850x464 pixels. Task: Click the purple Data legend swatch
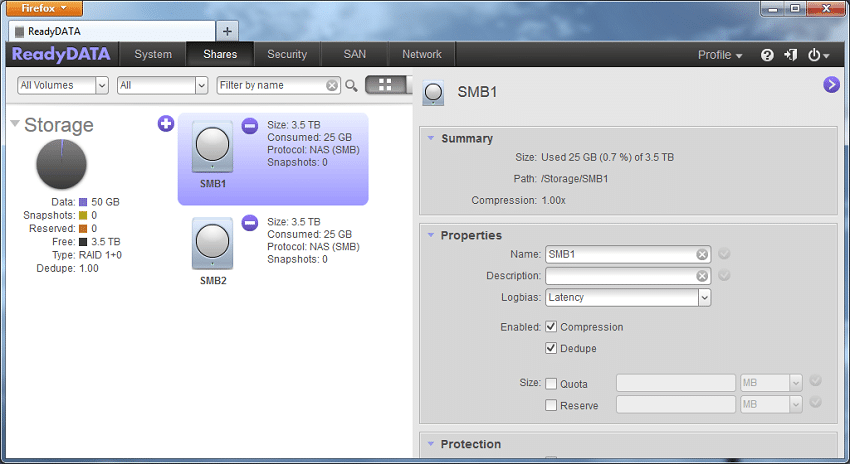tap(83, 202)
